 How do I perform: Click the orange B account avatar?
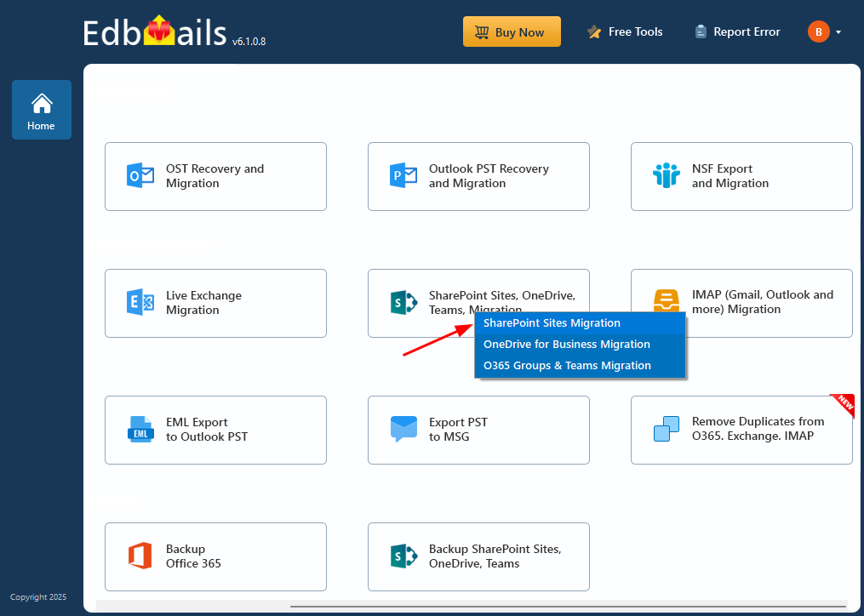pos(819,32)
